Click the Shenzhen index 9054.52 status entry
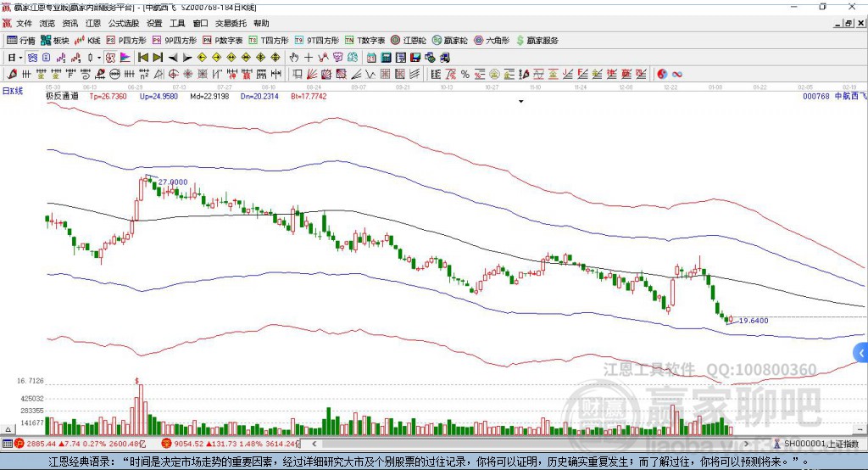Image resolution: width=868 pixels, height=470 pixels. pyautogui.click(x=231, y=444)
